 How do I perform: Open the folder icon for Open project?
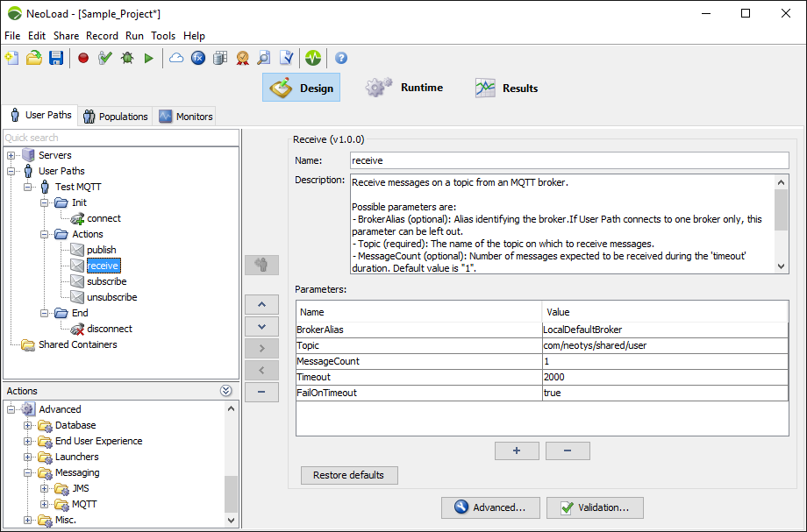34,58
